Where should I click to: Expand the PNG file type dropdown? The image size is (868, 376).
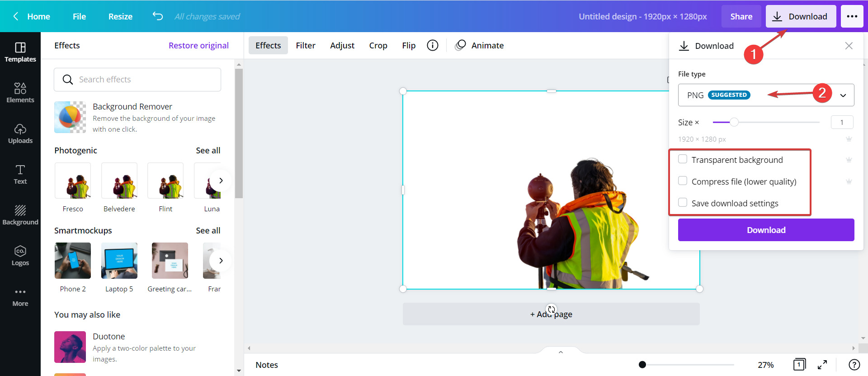coord(766,95)
